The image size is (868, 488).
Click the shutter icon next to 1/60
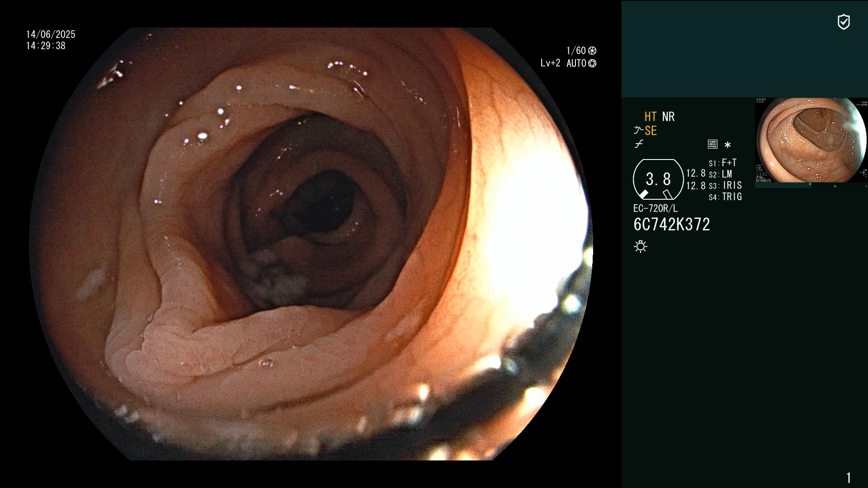pos(592,51)
